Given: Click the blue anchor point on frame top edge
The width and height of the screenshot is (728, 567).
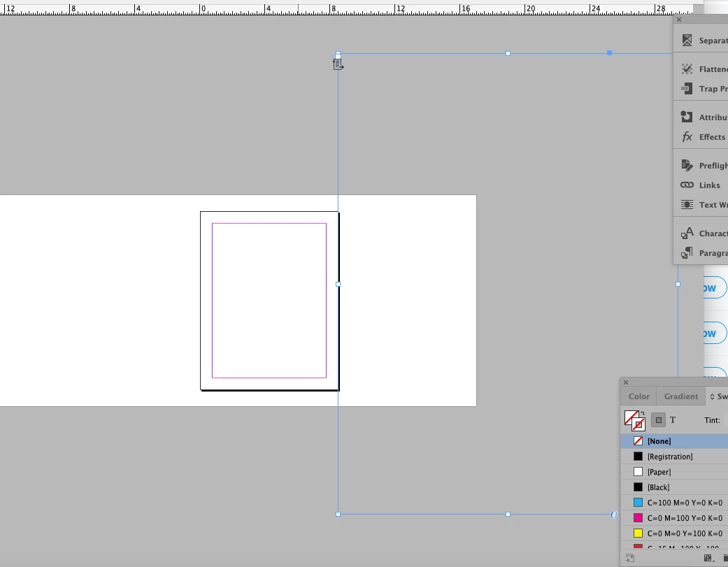Looking at the screenshot, I should click(609, 53).
